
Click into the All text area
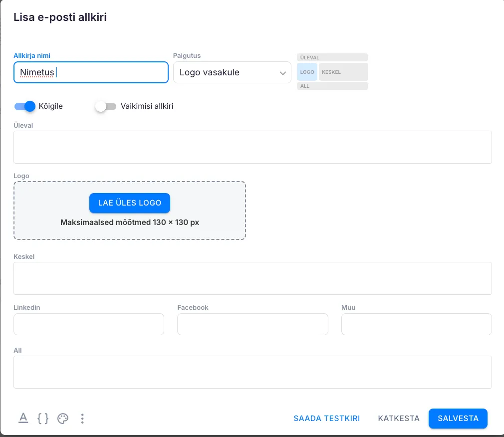click(252, 372)
